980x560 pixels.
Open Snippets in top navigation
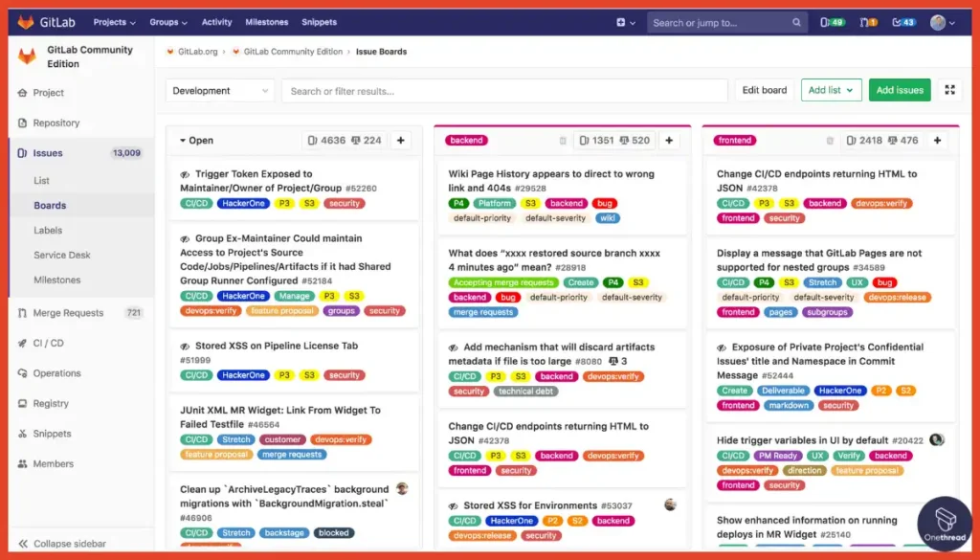320,22
